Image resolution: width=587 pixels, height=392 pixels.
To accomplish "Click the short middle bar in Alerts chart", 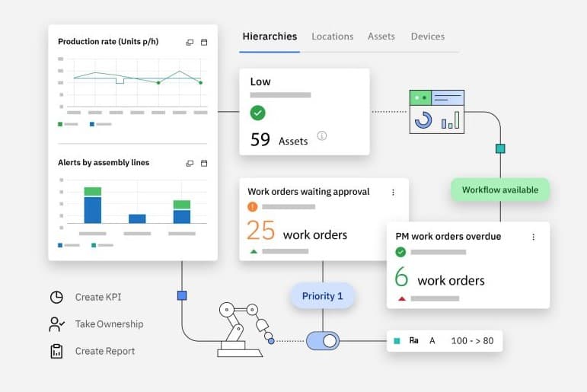I will [x=137, y=218].
